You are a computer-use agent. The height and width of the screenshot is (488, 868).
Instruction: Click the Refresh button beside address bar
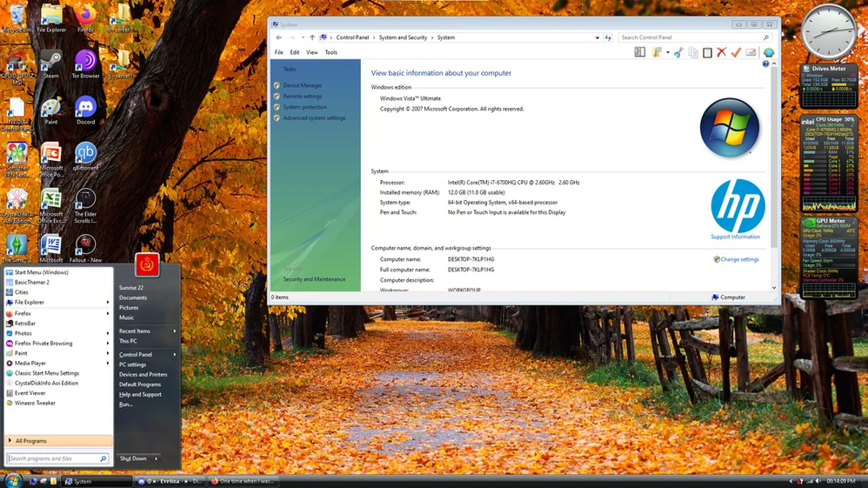point(608,37)
